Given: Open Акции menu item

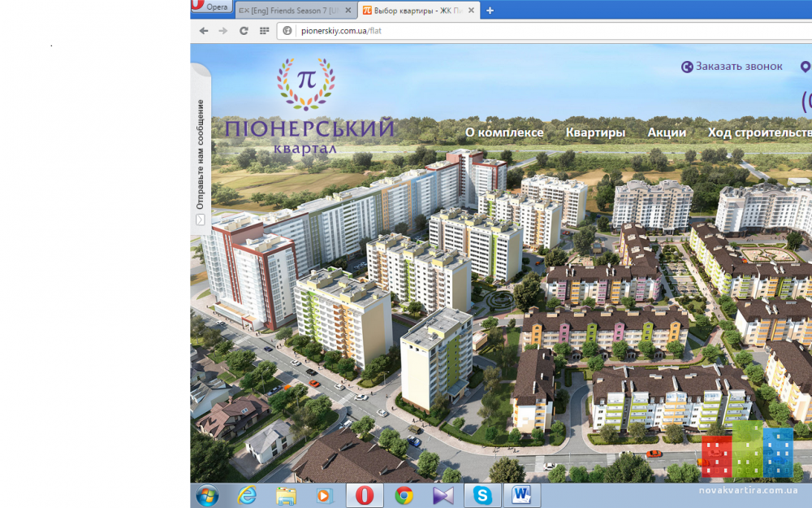Looking at the screenshot, I should point(667,132).
